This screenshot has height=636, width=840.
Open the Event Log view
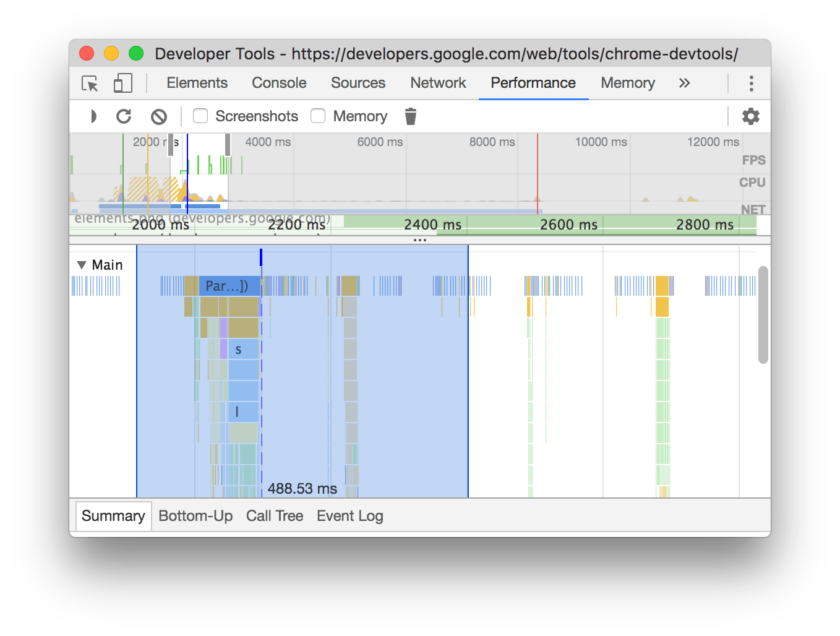point(349,515)
